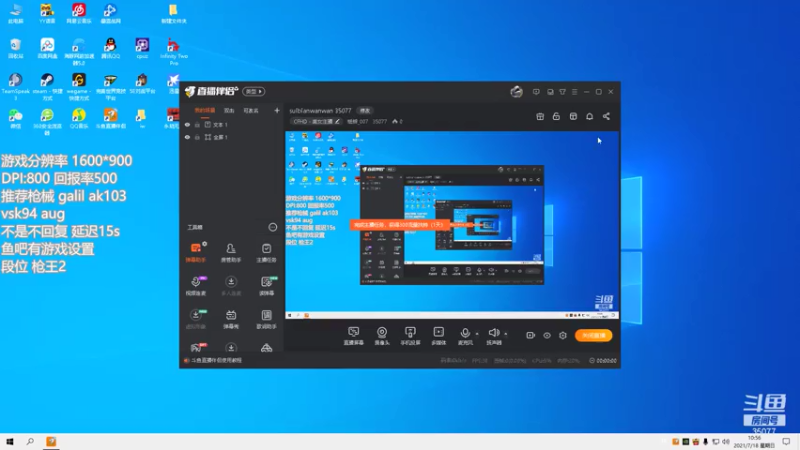Open microphone options arrow beside mic icon
800x450 pixels.
coord(477,334)
